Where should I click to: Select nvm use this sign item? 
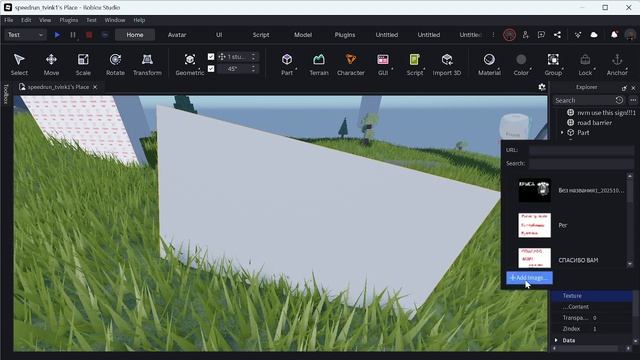pyautogui.click(x=602, y=112)
